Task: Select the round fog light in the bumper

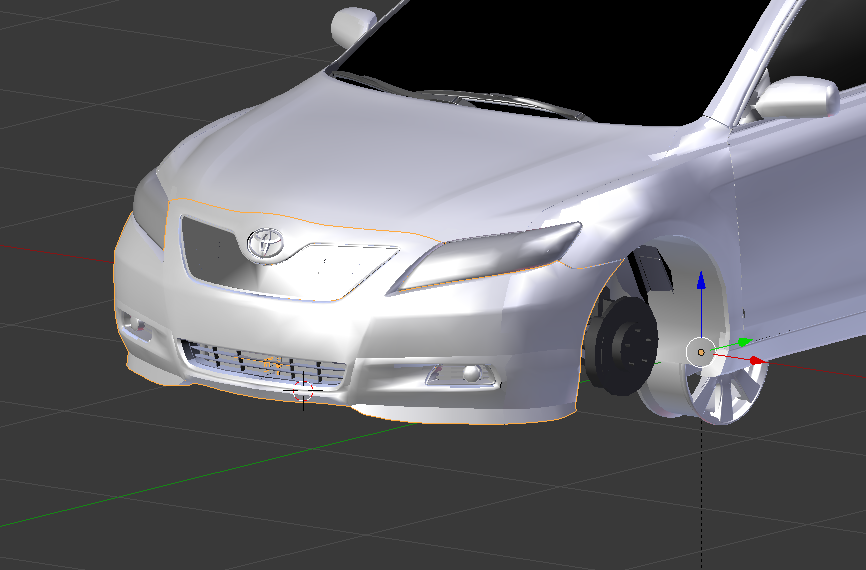Action: pyautogui.click(x=471, y=374)
